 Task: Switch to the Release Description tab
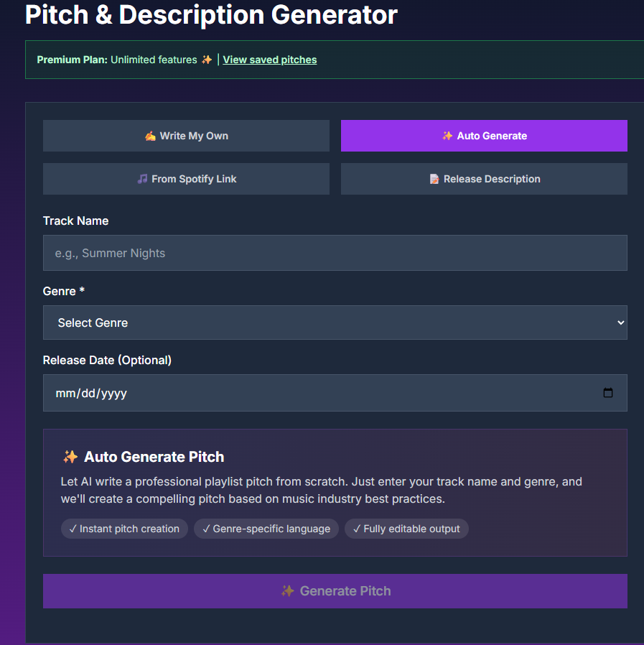(483, 178)
